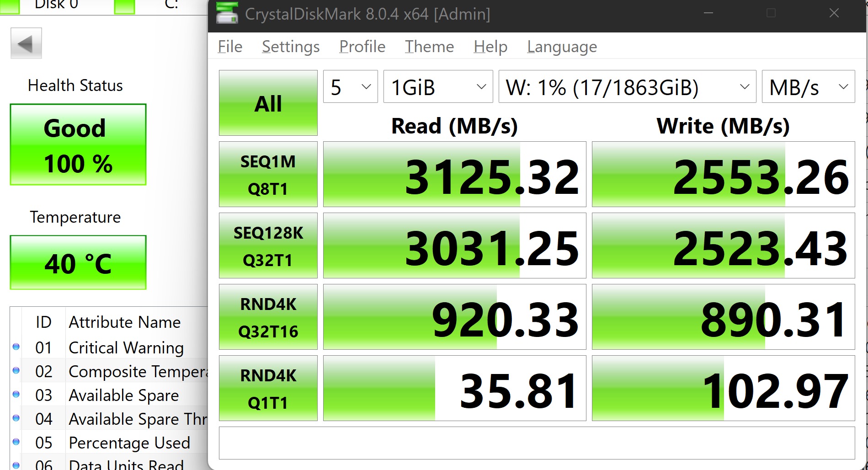Click the back arrow in CrystalDiskInfo

click(26, 43)
